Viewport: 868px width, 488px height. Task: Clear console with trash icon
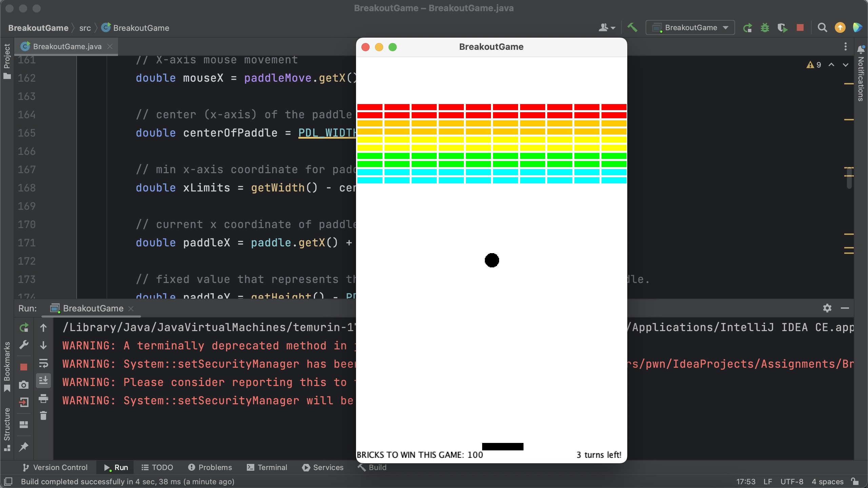43,415
